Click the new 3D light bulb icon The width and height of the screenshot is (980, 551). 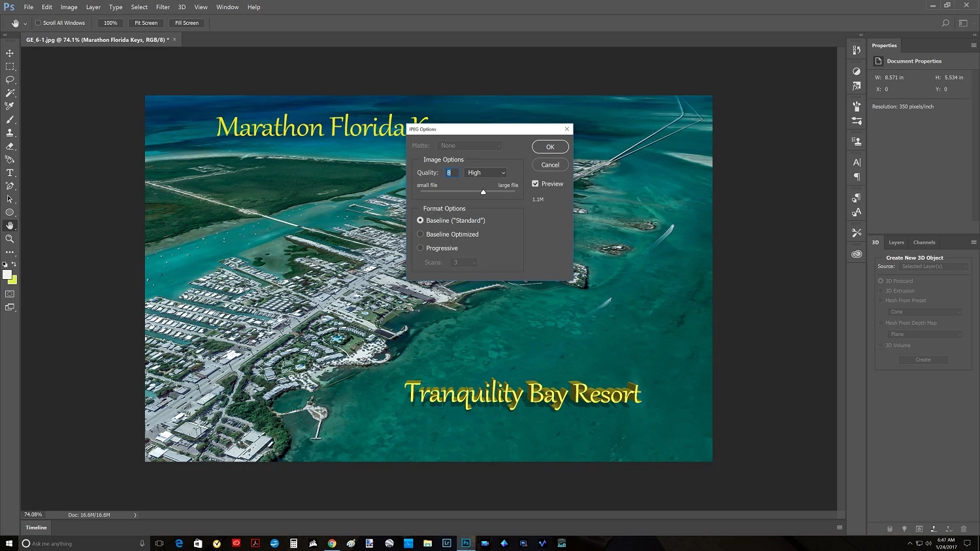pyautogui.click(x=904, y=529)
